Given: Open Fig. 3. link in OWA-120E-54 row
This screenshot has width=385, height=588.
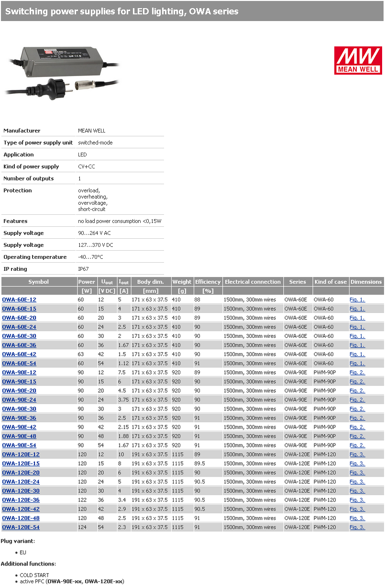Looking at the screenshot, I should pos(357,527).
